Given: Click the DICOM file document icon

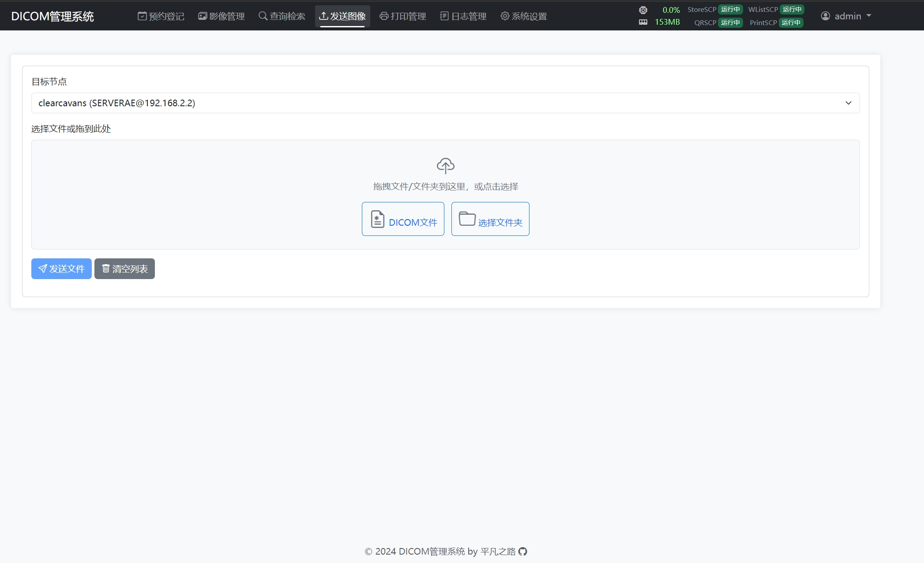Looking at the screenshot, I should tap(377, 219).
